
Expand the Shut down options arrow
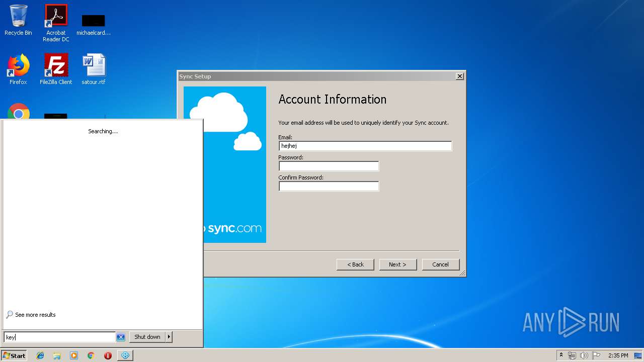(x=169, y=337)
